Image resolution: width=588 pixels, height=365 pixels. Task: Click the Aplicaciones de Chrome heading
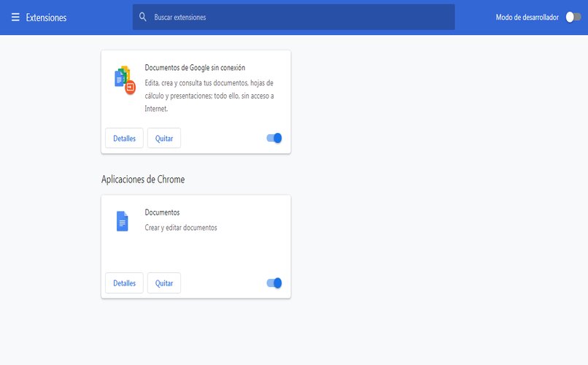coord(143,180)
